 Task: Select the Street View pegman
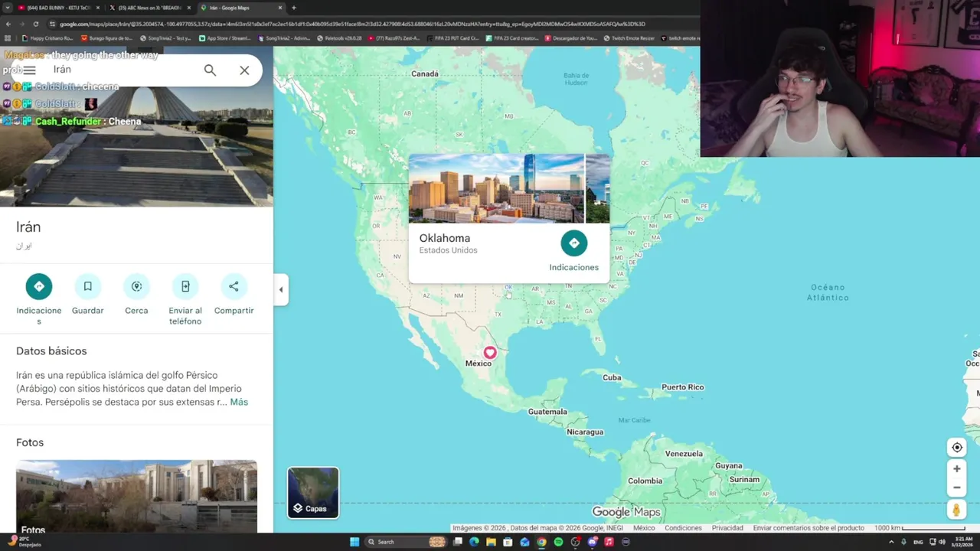click(956, 510)
